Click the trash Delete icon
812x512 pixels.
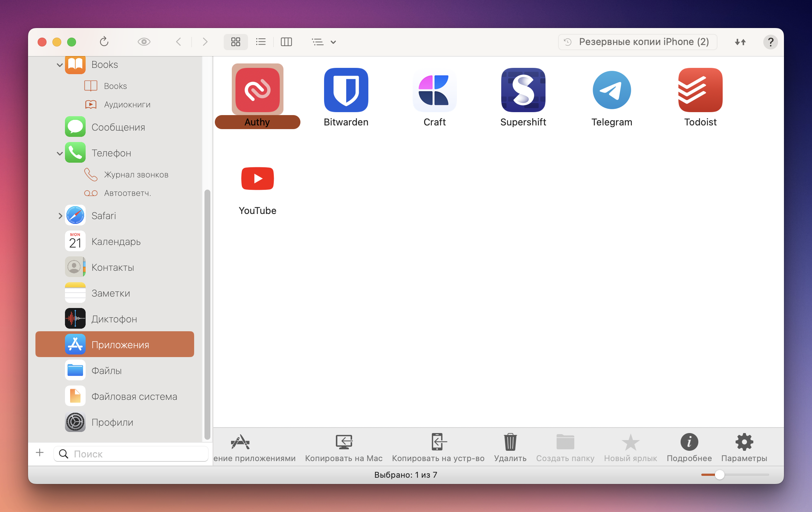point(510,442)
